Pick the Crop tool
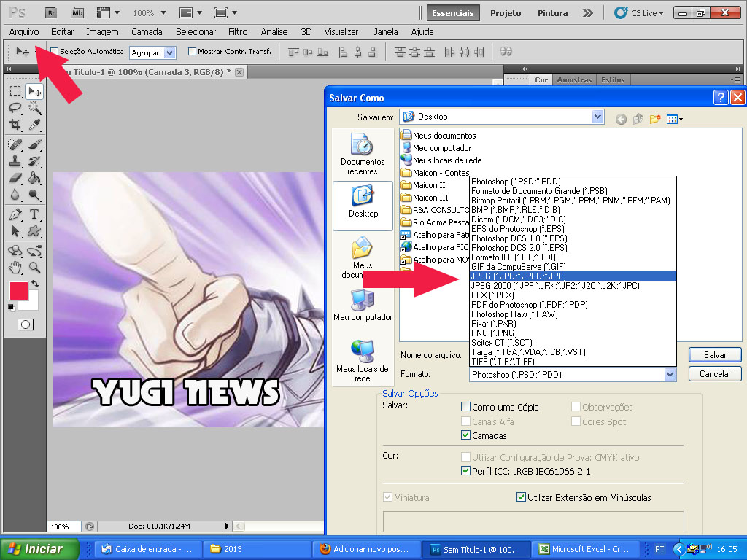The image size is (747, 560). (15, 125)
